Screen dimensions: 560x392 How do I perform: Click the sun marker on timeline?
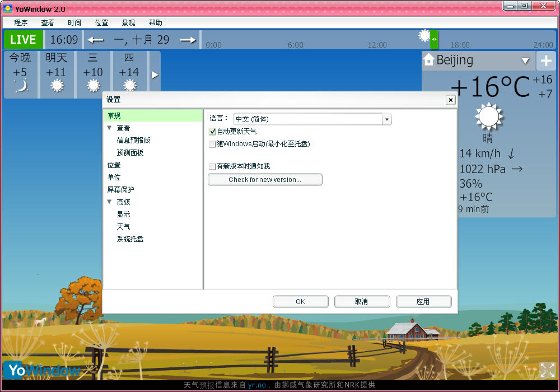coord(424,36)
